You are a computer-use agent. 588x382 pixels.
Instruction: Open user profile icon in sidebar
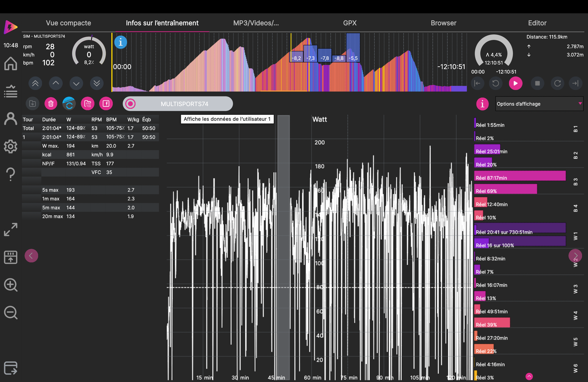(11, 119)
